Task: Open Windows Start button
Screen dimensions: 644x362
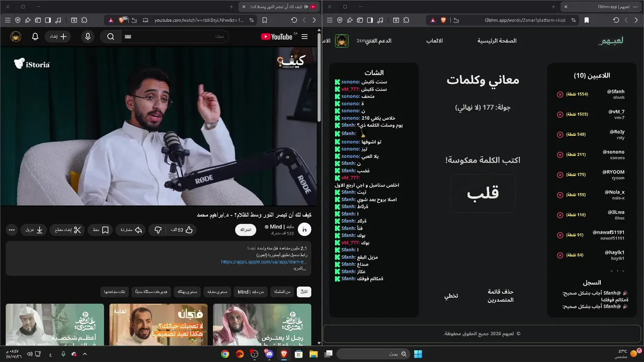Action: (x=418, y=354)
